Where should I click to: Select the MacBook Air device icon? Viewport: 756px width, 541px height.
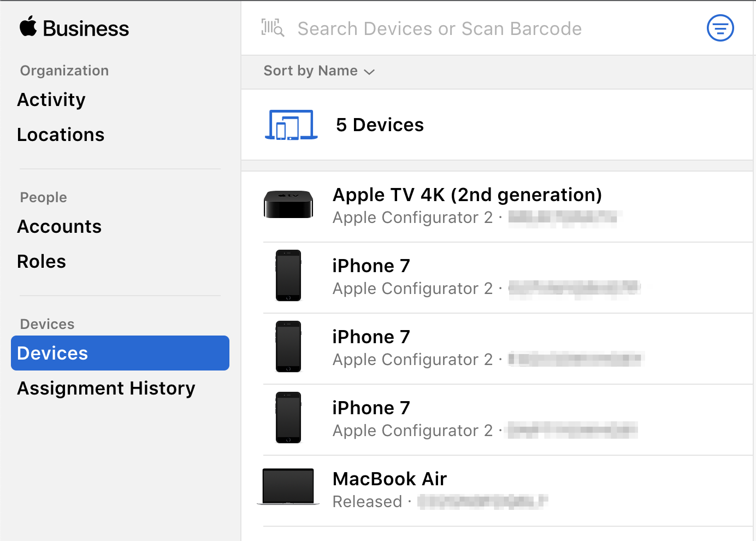[288, 485]
